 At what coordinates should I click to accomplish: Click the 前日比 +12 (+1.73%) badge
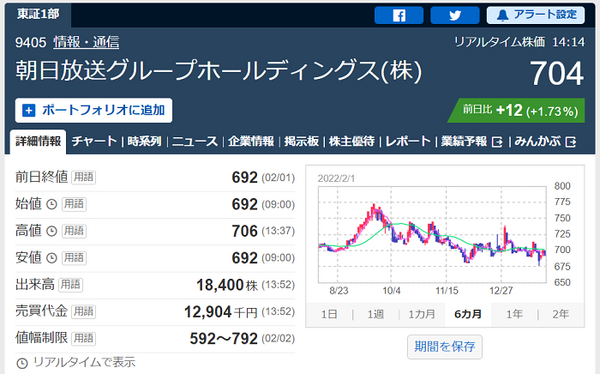tap(517, 111)
